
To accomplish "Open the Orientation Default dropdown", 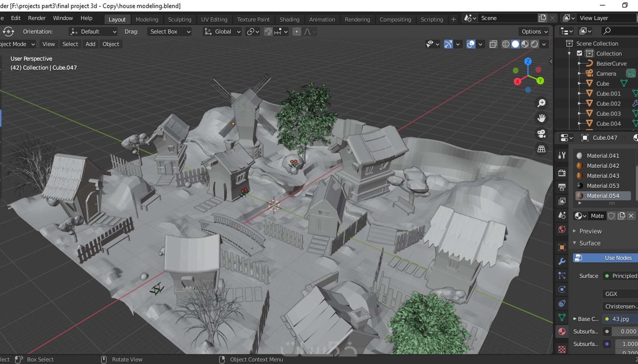I will [93, 32].
